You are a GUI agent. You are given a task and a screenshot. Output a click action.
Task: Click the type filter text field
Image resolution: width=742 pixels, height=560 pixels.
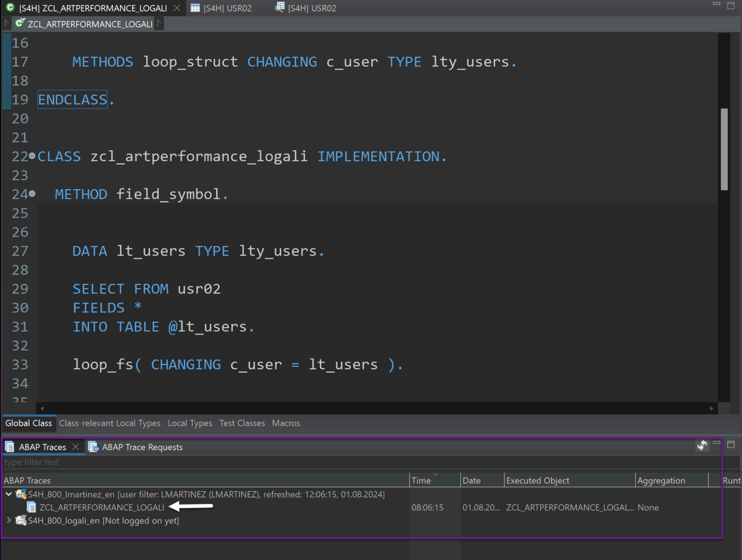193,462
